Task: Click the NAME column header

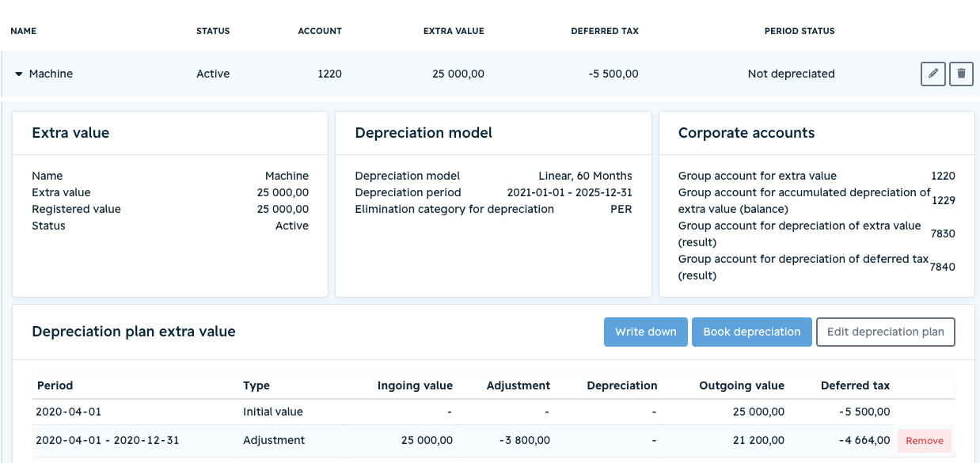Action: point(24,31)
